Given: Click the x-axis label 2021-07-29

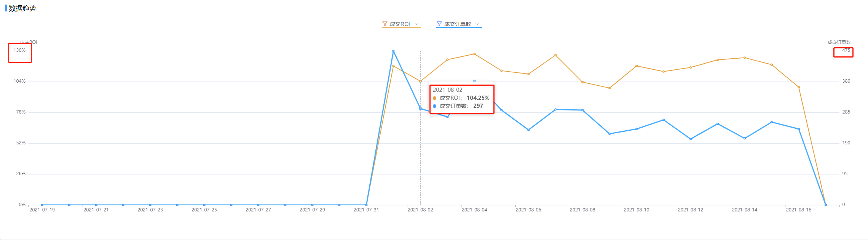Looking at the screenshot, I should coord(312,210).
